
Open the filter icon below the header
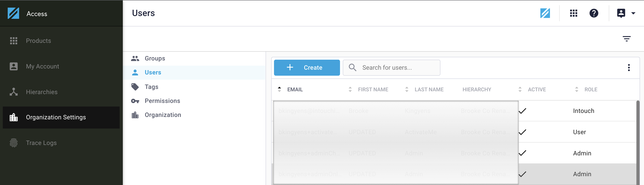tap(626, 39)
